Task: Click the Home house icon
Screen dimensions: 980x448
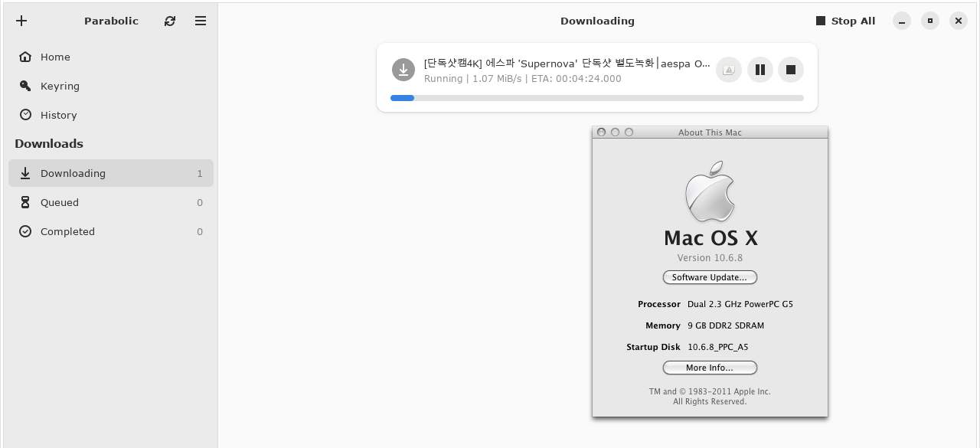Action: [x=25, y=57]
